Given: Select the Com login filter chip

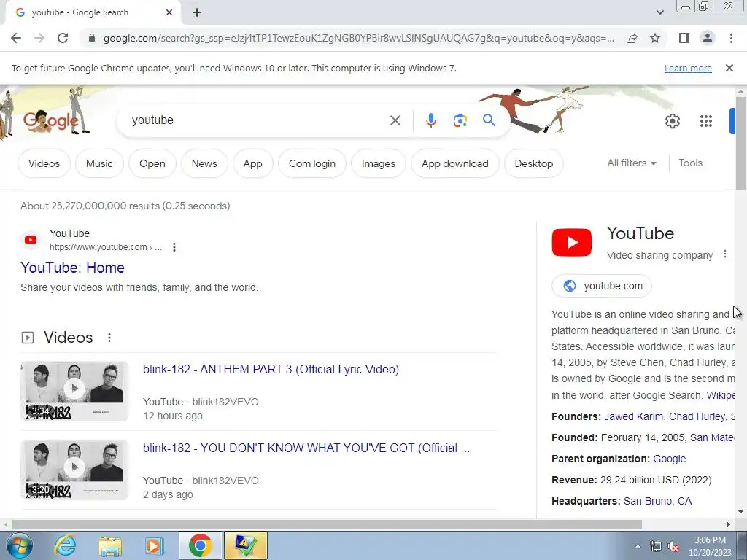Looking at the screenshot, I should point(312,163).
